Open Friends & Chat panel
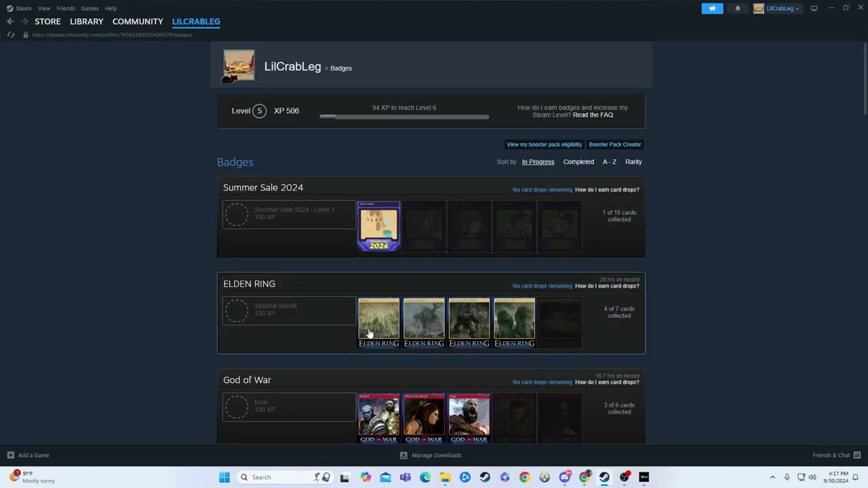This screenshot has width=868, height=488. click(x=837, y=455)
